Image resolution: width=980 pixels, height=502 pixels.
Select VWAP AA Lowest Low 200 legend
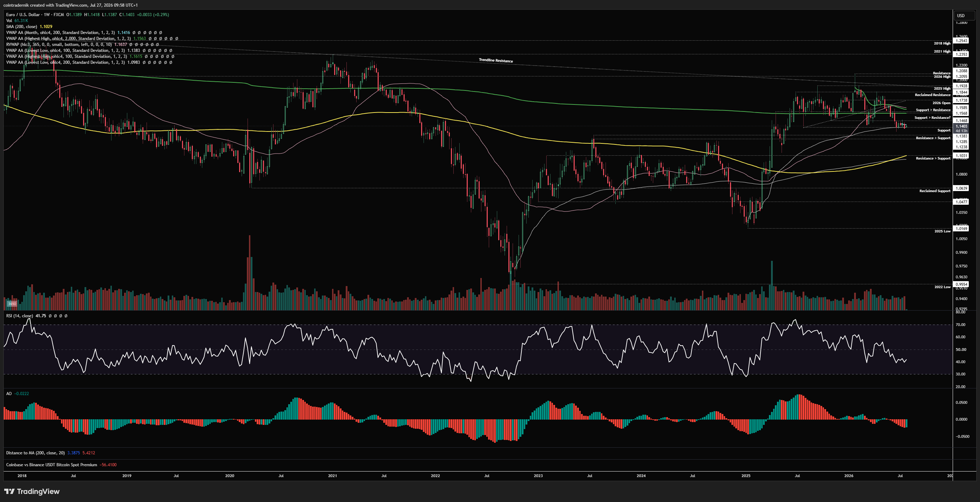coord(89,62)
